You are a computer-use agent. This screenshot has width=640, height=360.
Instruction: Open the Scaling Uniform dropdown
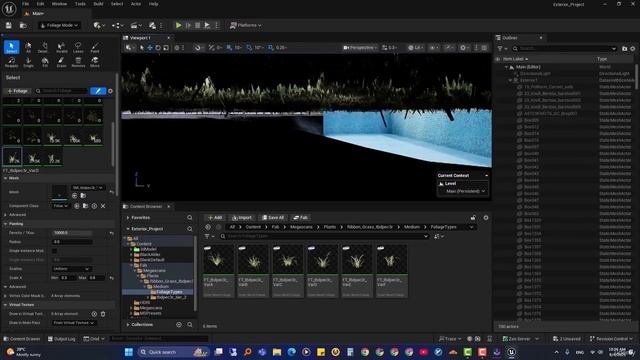click(71, 269)
